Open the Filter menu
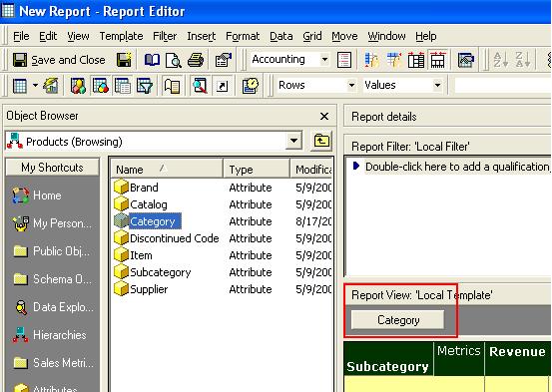The width and height of the screenshot is (552, 392). pyautogui.click(x=165, y=36)
